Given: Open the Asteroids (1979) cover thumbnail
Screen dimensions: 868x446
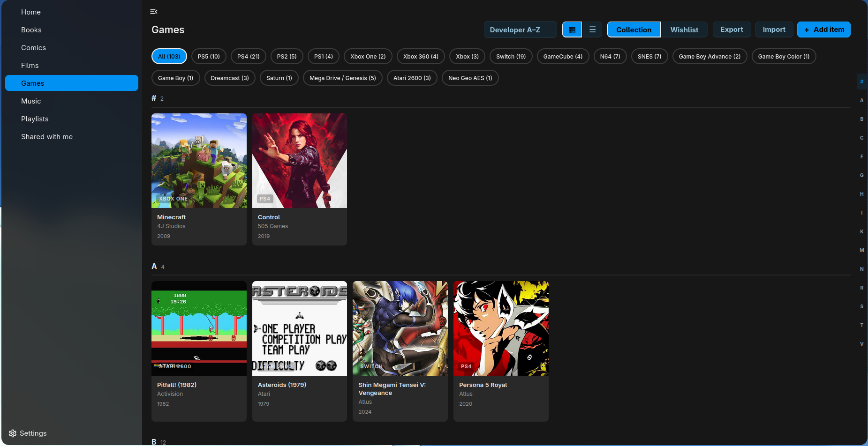Looking at the screenshot, I should [300, 328].
